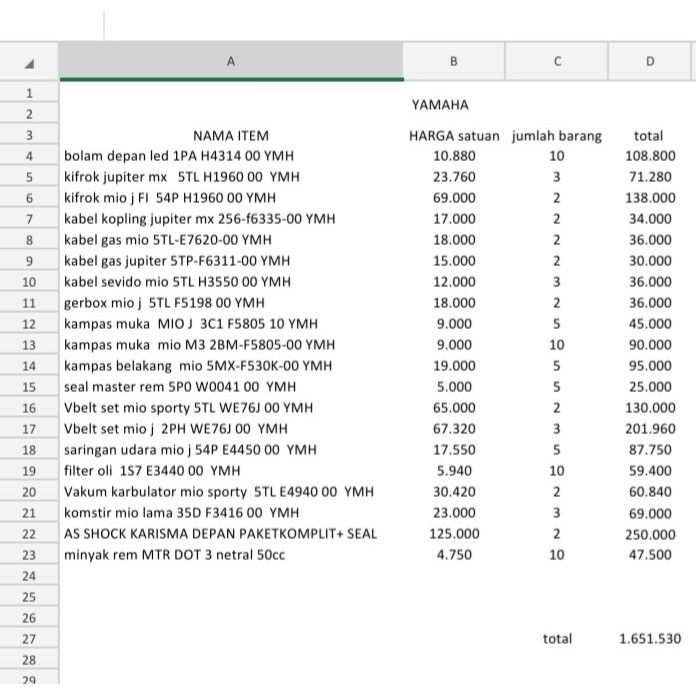The image size is (696, 696).
Task: Click the total label in row 27
Action: point(557,639)
